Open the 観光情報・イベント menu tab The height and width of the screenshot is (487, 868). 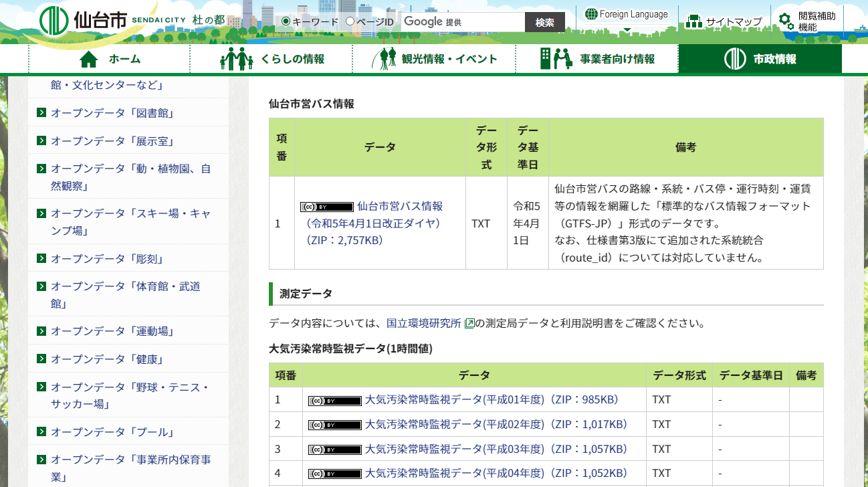(x=435, y=59)
